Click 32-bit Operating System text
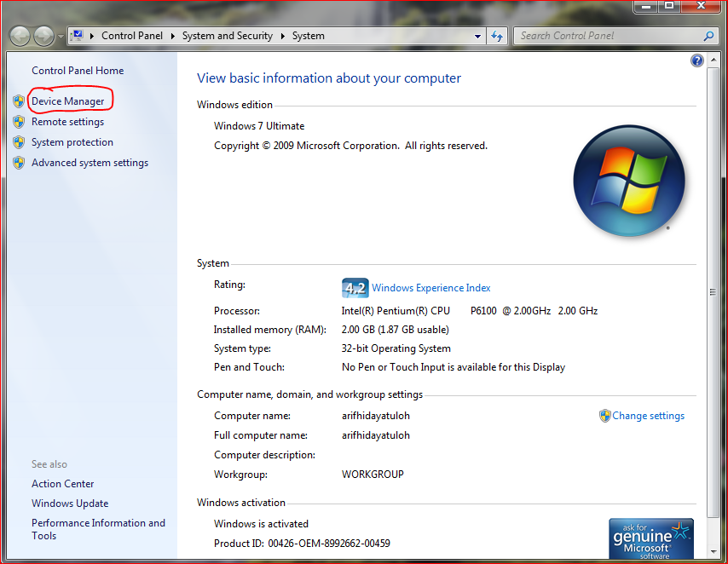728x564 pixels. (x=396, y=348)
